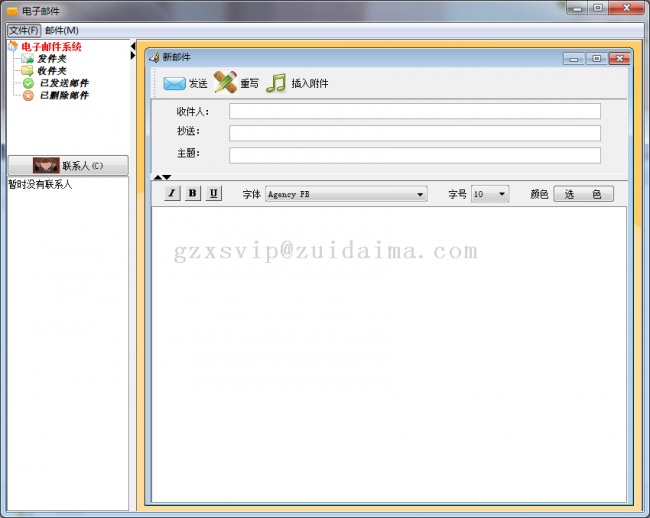Select 已发送邮件 sent mail item
The image size is (650, 518).
(62, 83)
